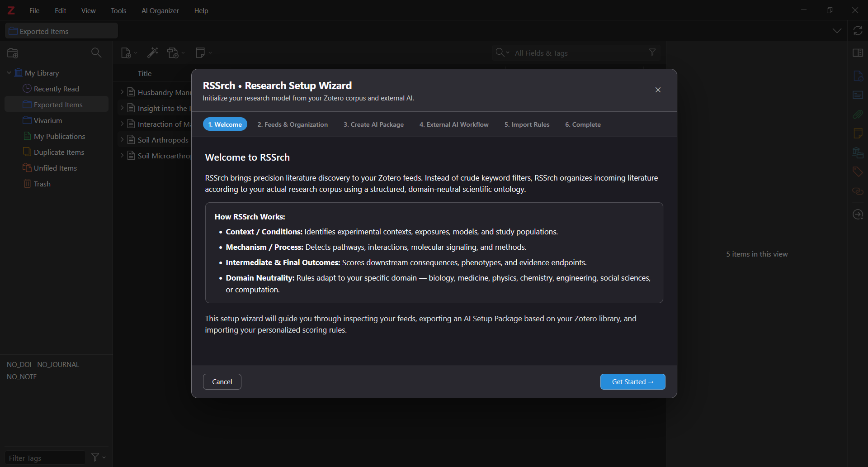This screenshot has width=868, height=467.
Task: Go to 3. Create AI Package step
Action: [373, 124]
